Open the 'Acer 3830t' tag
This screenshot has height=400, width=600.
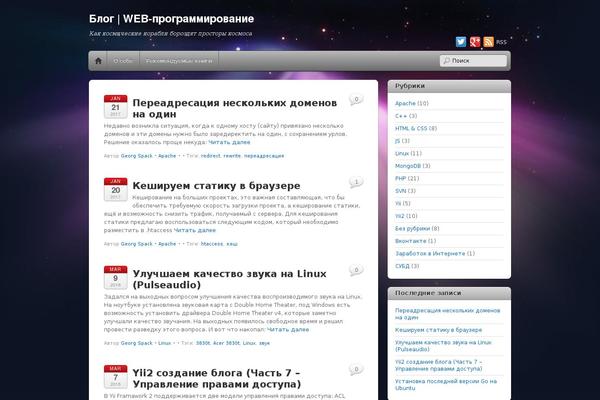pyautogui.click(x=227, y=343)
